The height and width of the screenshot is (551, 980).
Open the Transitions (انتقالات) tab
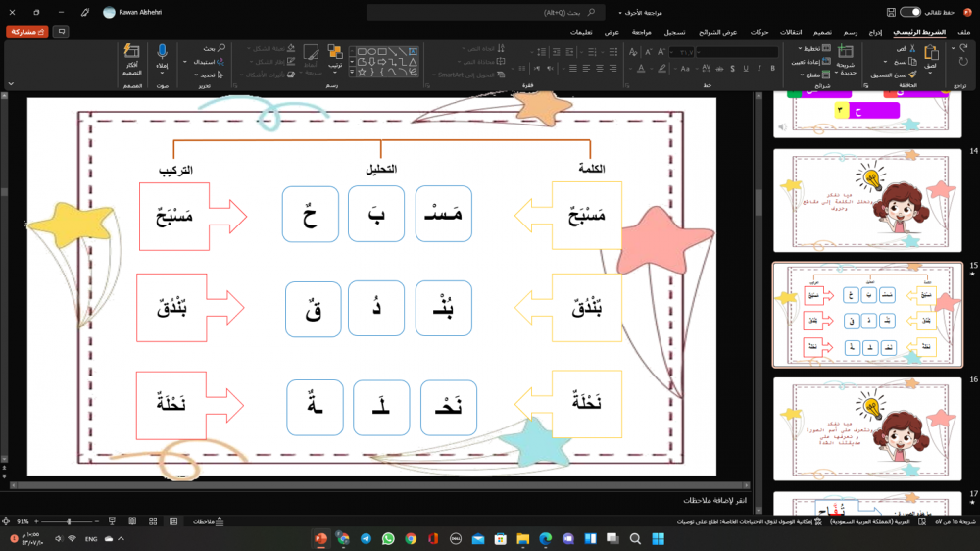(x=791, y=32)
